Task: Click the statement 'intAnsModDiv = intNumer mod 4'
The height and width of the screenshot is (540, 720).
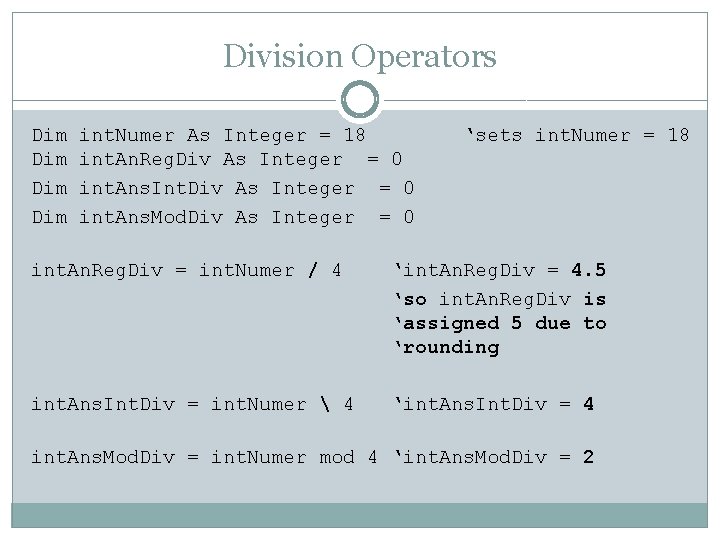Action: (x=204, y=457)
